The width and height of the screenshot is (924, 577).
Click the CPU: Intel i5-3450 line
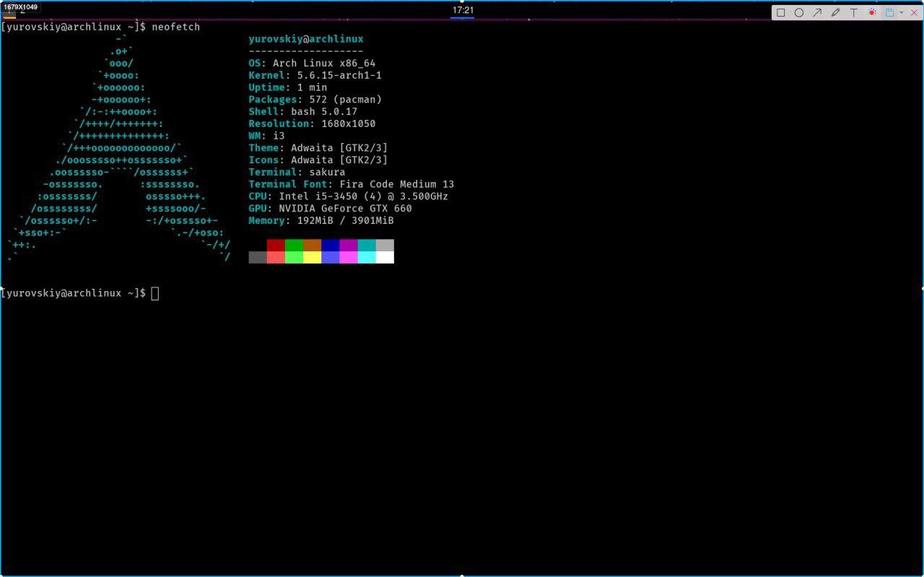(349, 196)
